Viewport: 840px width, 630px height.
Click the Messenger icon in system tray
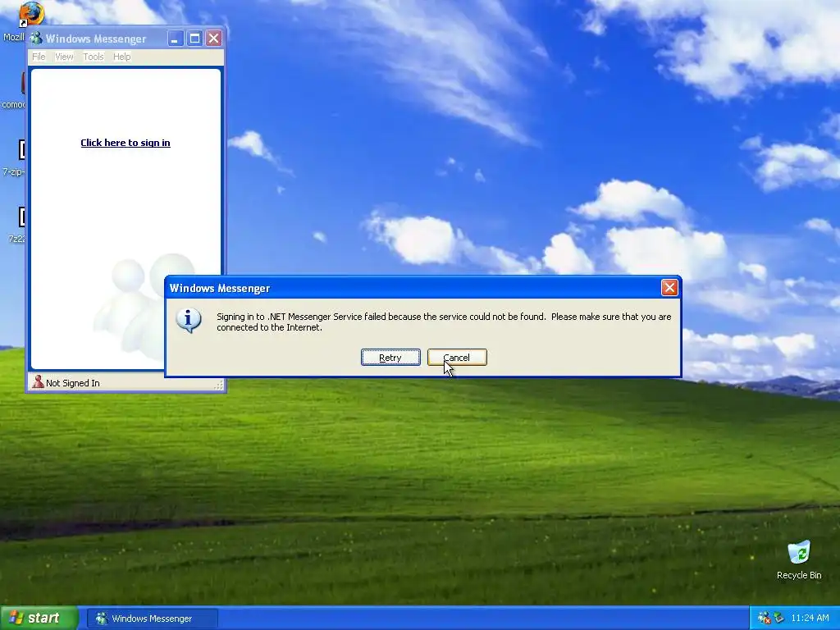(765, 619)
